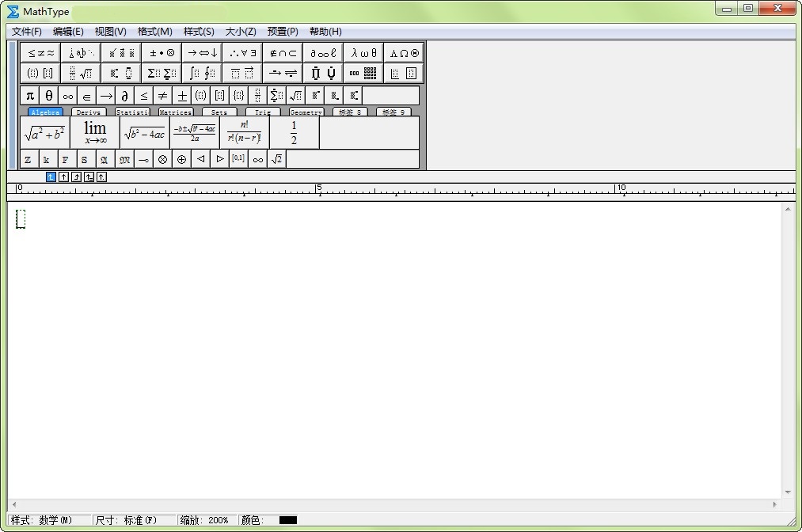
Task: Open the fraction and radical templates palette
Action: 81,73
